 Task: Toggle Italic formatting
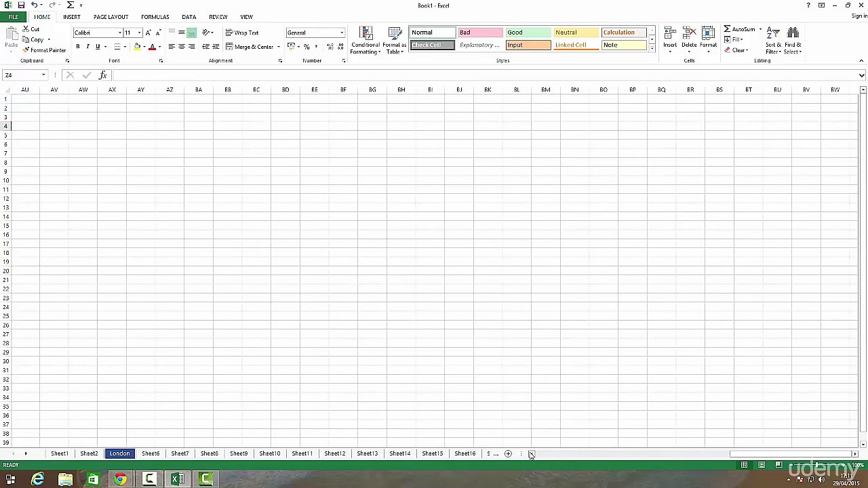[87, 47]
